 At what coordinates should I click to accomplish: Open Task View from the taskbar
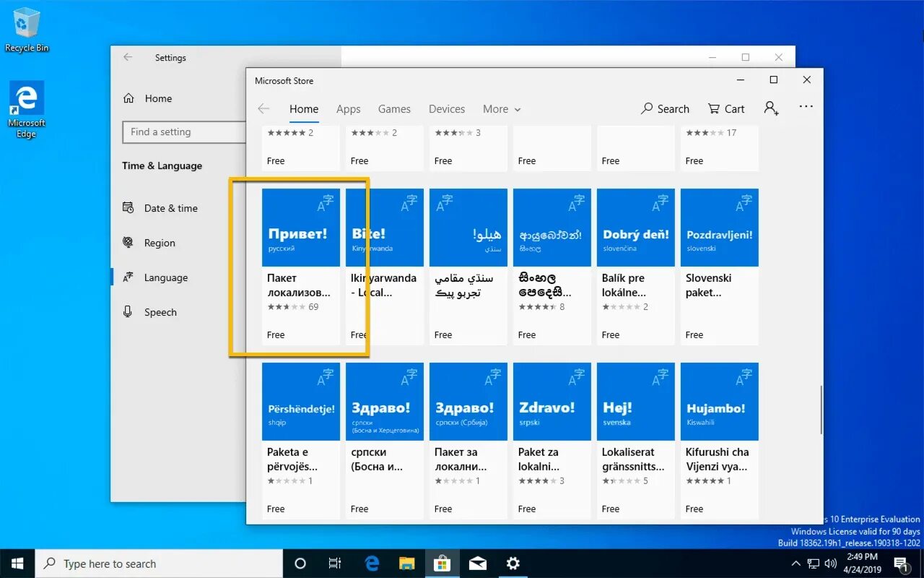(335, 564)
